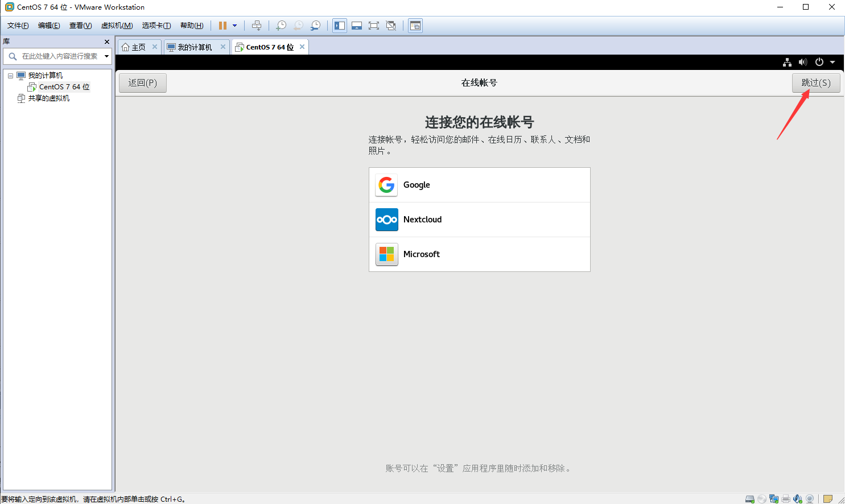
Task: Toggle the library sidebar view
Action: 340,26
